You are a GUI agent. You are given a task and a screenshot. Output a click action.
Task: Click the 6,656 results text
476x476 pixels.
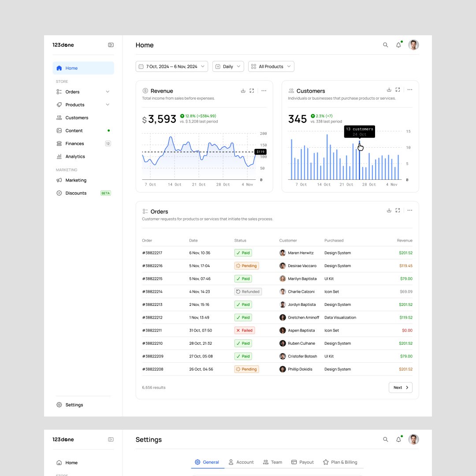click(x=154, y=387)
